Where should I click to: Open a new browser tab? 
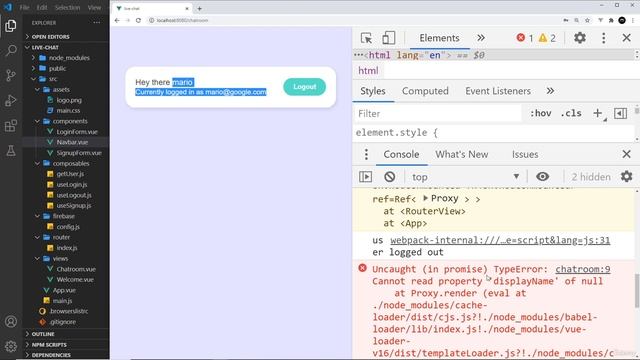pyautogui.click(x=200, y=8)
